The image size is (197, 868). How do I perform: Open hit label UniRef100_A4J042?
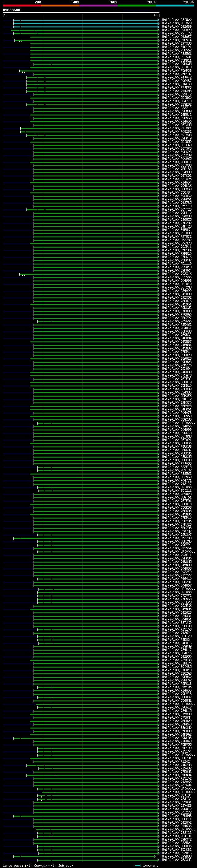pyautogui.click(x=177, y=78)
